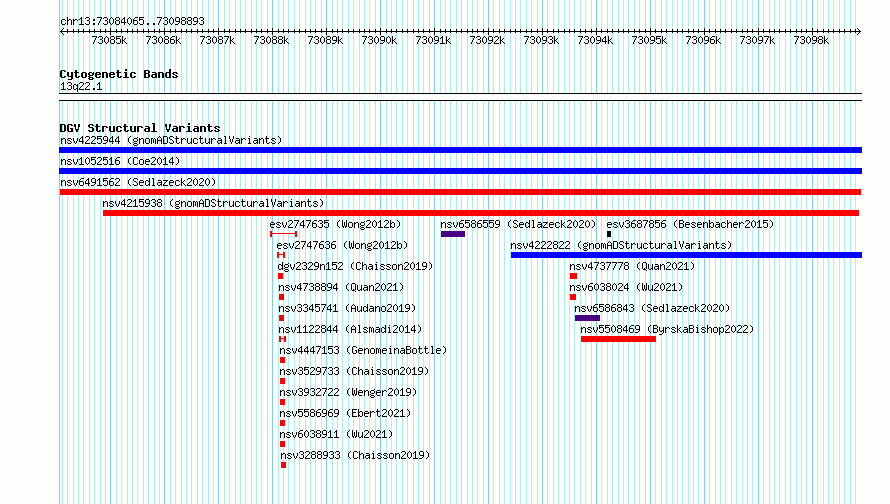Click the 73094k ruler tick label
Viewport: 890px width, 504px height.
point(595,40)
